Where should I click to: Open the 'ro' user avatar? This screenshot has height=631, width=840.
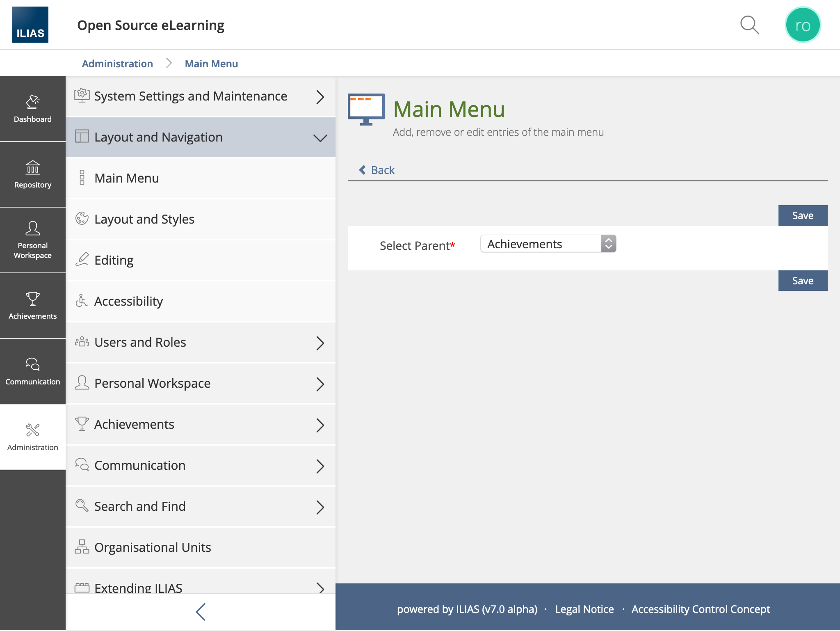pyautogui.click(x=802, y=25)
